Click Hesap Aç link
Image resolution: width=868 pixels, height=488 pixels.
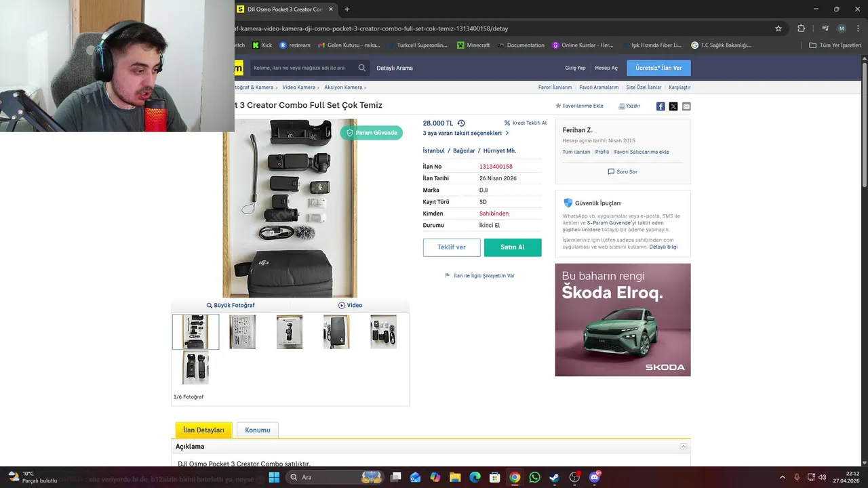(606, 68)
